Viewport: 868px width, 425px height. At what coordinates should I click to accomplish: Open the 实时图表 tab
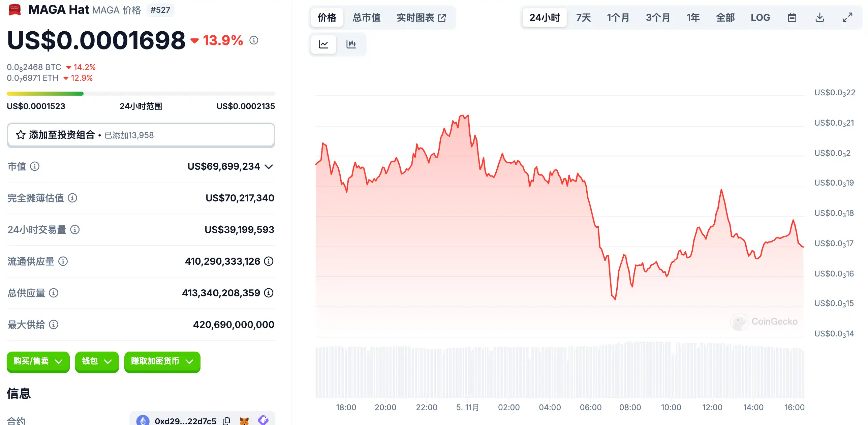421,18
